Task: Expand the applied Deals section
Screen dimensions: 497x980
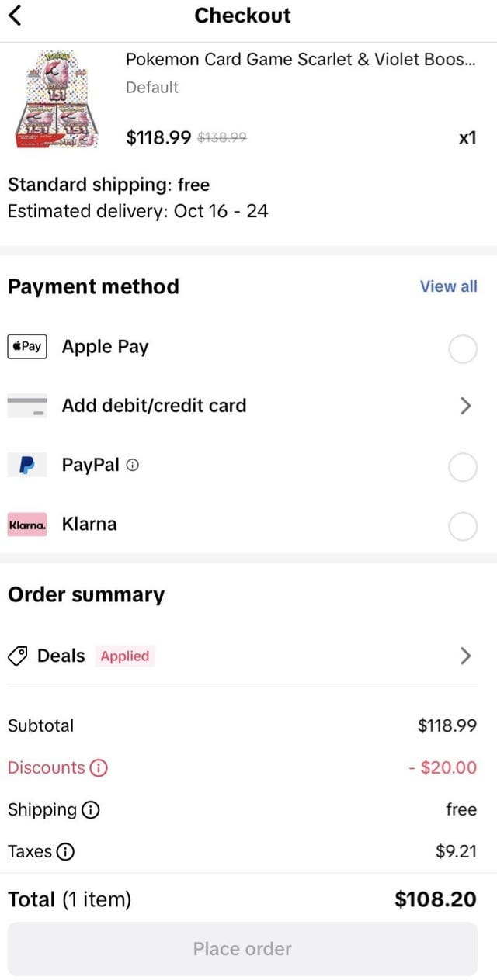Action: [x=464, y=656]
